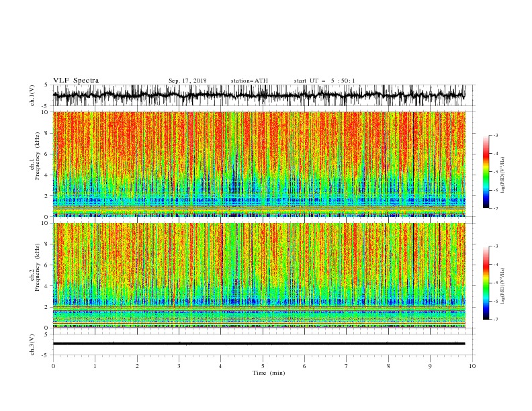Click the 'VLF Spectra' title text

76,81
